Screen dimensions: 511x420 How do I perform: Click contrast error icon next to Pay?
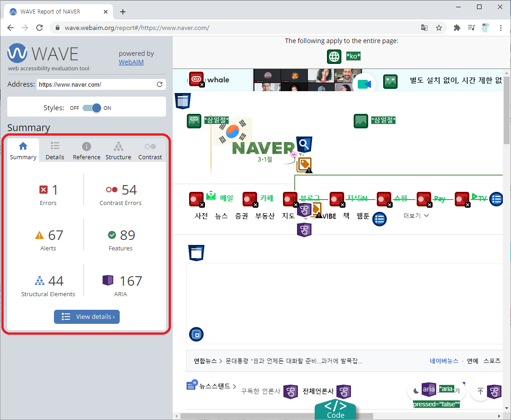point(424,199)
